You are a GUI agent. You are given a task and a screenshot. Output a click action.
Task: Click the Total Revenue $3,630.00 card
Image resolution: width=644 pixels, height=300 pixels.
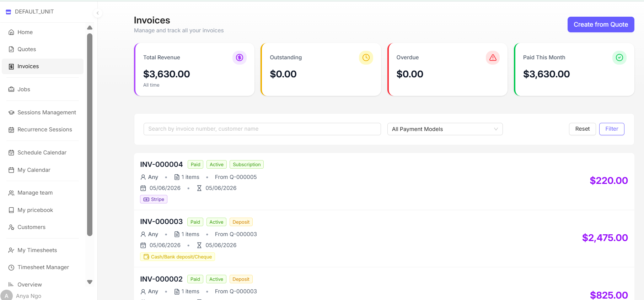click(x=194, y=70)
